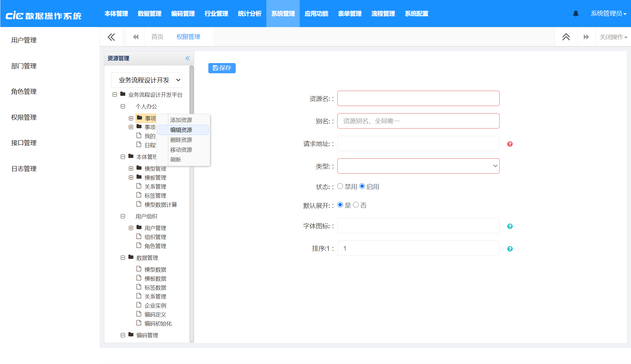
Task: Open the 类型 dropdown
Action: tap(418, 166)
